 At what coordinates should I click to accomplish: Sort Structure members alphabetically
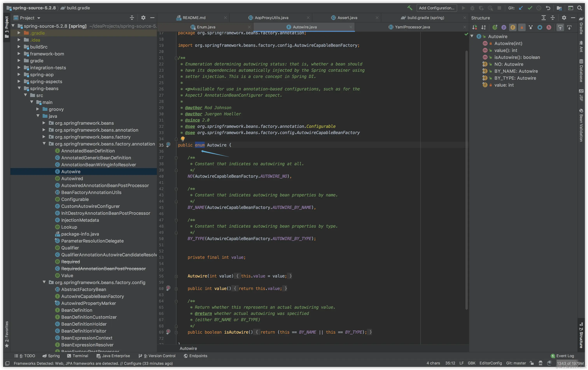484,27
